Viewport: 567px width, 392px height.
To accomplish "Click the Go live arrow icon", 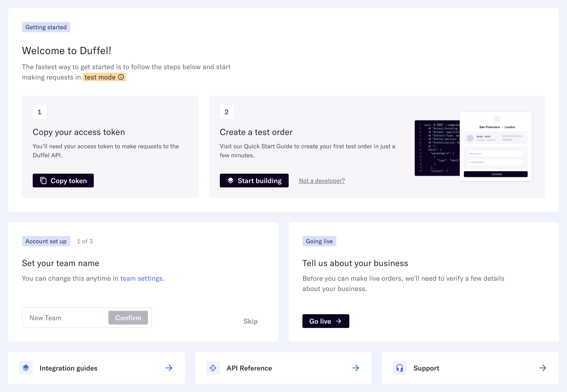I will (x=339, y=321).
